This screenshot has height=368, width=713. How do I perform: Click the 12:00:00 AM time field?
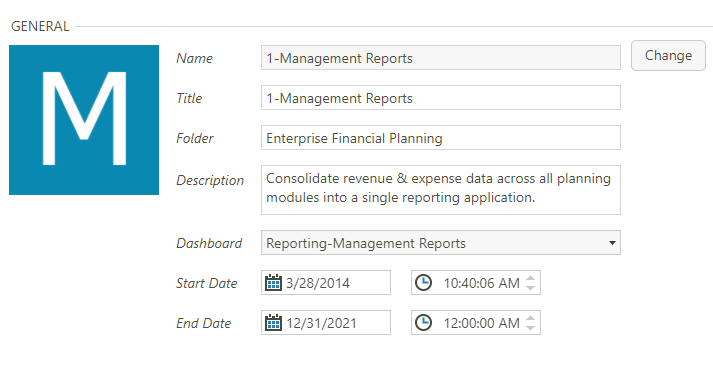point(476,323)
